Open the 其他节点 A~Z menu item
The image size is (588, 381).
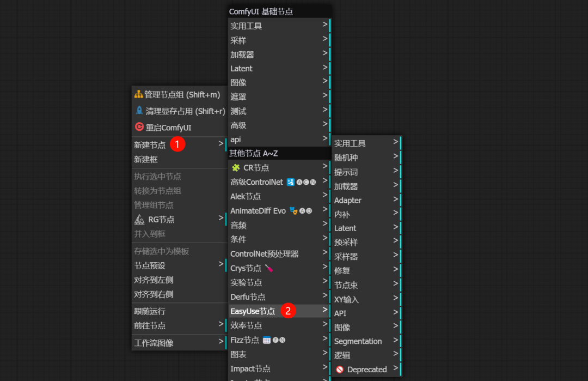256,153
